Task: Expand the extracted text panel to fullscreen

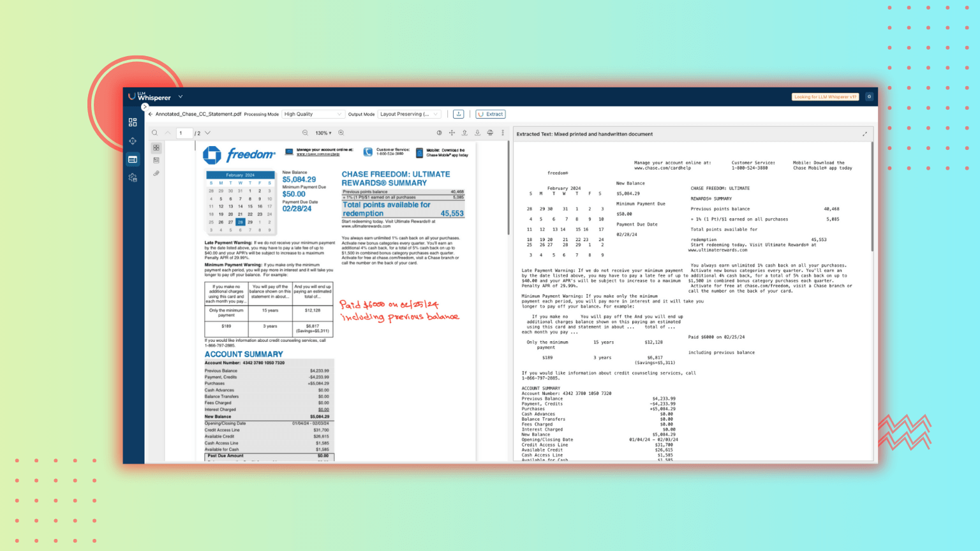Action: 865,134
